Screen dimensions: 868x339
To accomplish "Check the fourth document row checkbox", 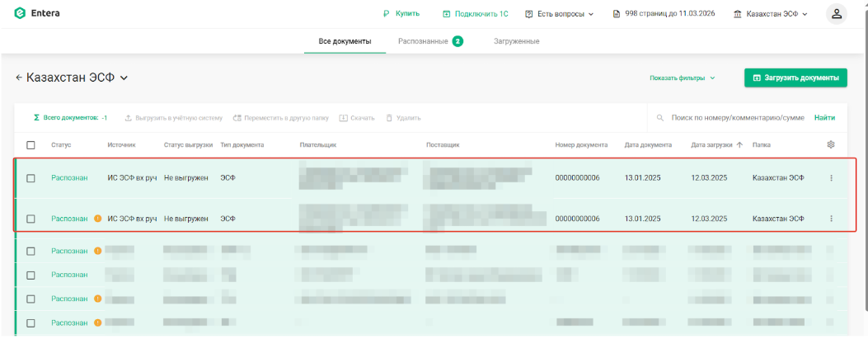I will point(31,275).
